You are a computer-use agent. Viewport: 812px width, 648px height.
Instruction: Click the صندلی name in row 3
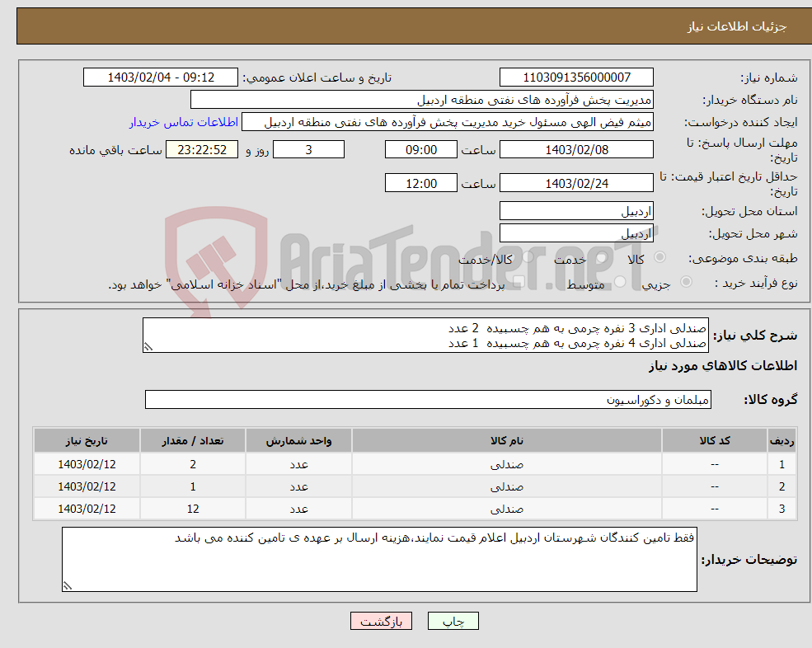click(x=507, y=509)
